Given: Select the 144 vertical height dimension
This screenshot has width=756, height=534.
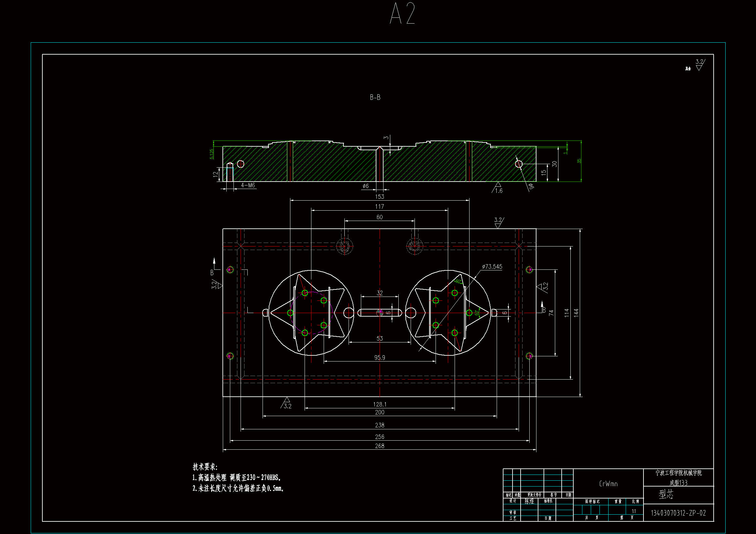Looking at the screenshot, I should (576, 313).
